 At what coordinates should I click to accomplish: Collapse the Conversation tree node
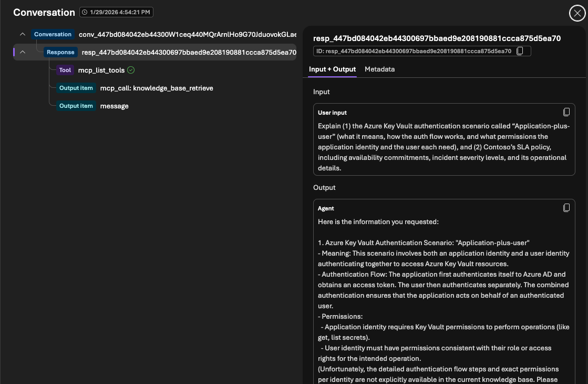click(x=23, y=34)
